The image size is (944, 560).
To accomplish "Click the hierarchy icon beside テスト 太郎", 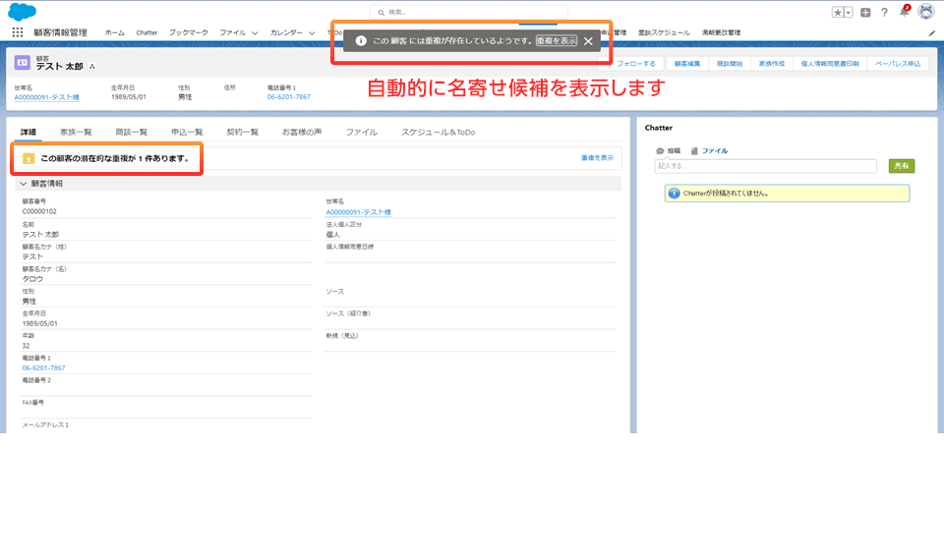I will (x=92, y=66).
